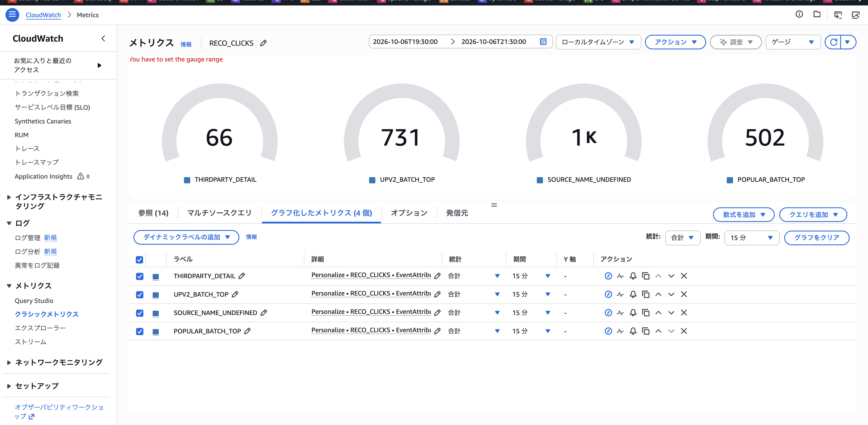This screenshot has width=868, height=425.
Task: Edit the RECO_CLICKS graph name pencil
Action: [263, 43]
